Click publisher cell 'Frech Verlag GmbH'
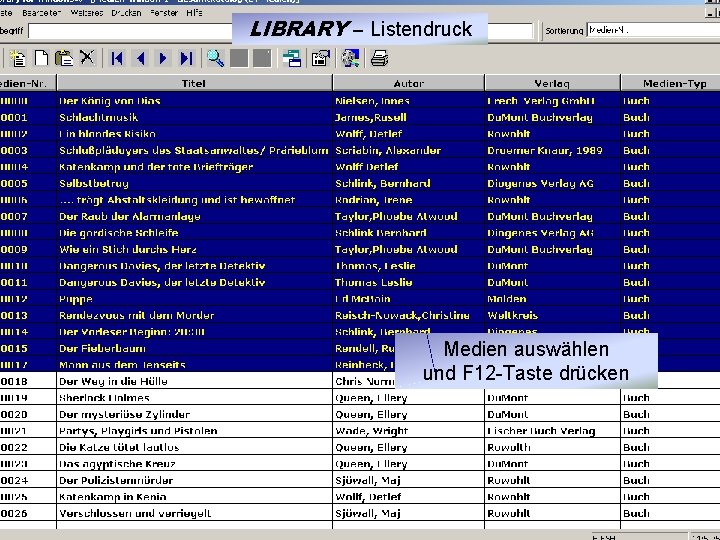 pyautogui.click(x=541, y=101)
